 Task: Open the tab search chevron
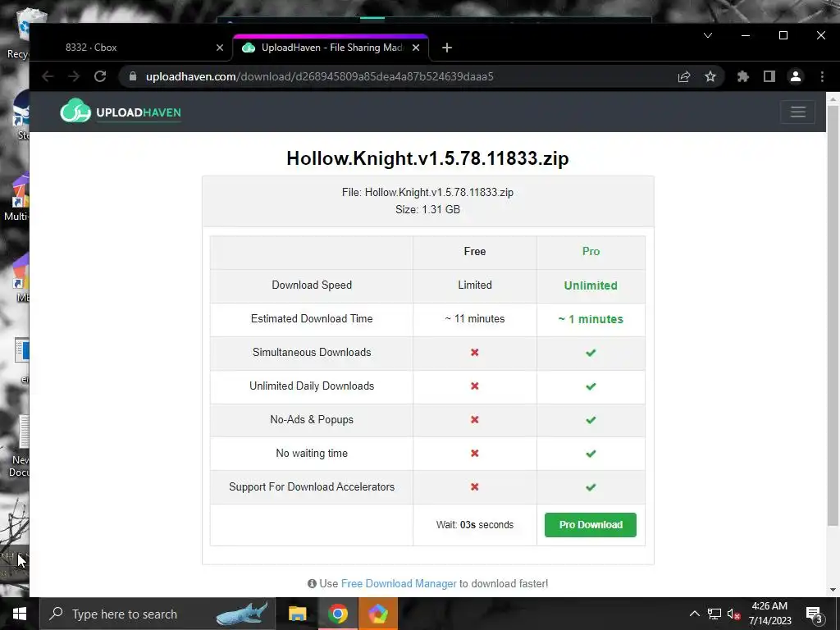[x=708, y=35]
